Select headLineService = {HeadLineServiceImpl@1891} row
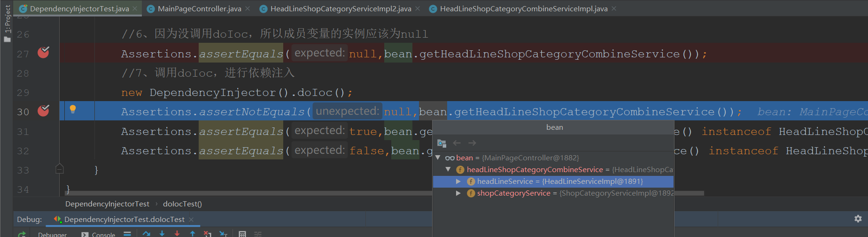The height and width of the screenshot is (237, 868). click(x=553, y=181)
